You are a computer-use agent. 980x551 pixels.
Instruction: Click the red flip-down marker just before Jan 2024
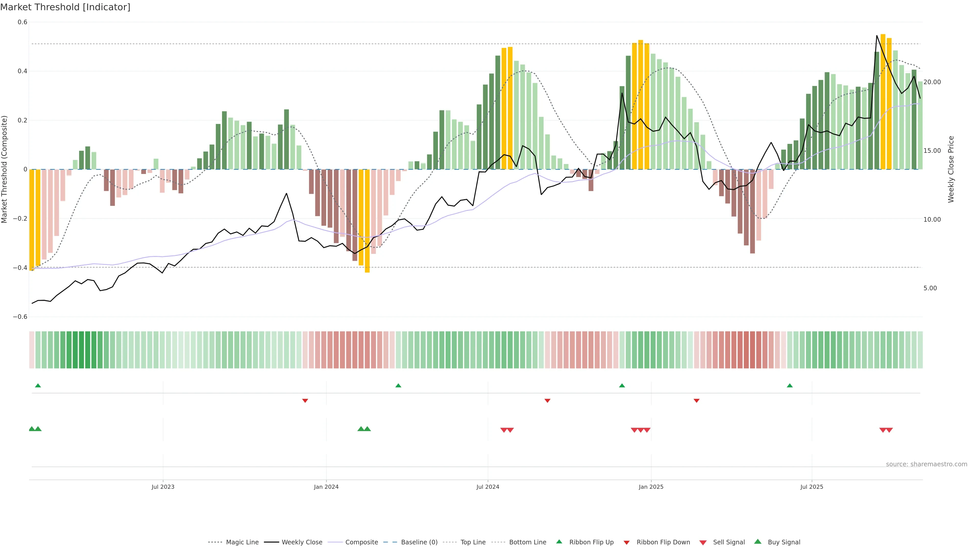(305, 400)
